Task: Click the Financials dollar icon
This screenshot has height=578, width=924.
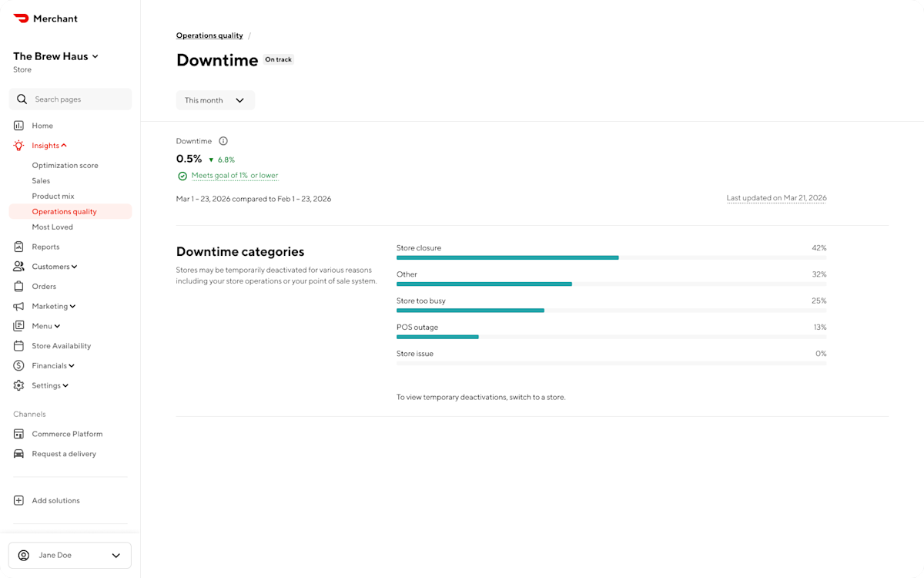Action: (18, 365)
